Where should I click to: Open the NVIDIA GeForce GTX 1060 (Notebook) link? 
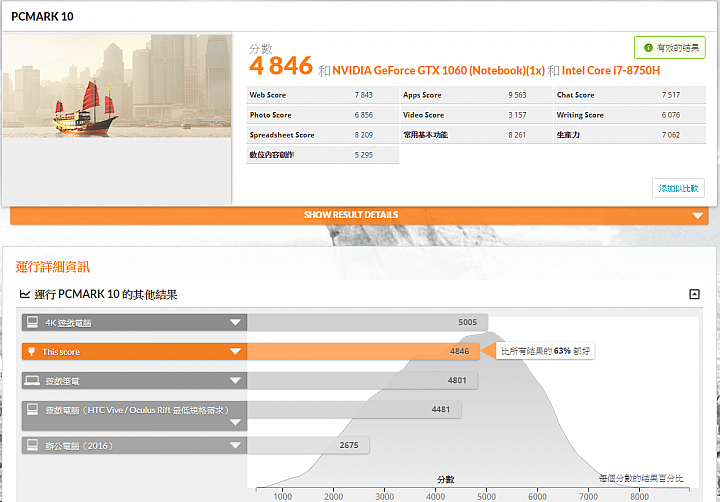(439, 71)
